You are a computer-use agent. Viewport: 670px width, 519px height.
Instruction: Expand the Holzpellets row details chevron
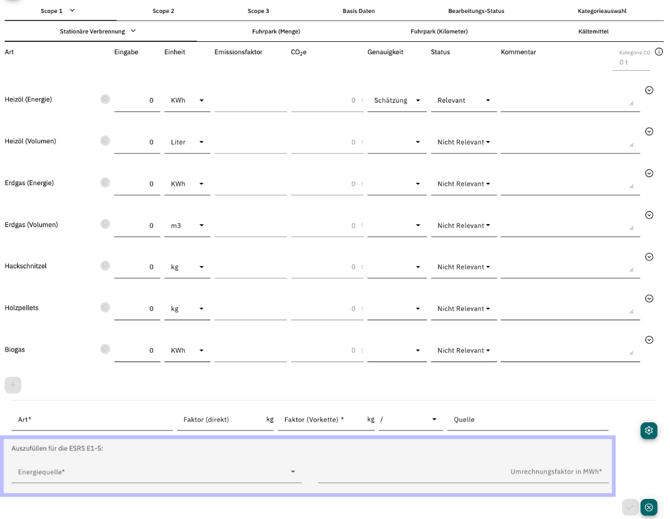click(649, 299)
